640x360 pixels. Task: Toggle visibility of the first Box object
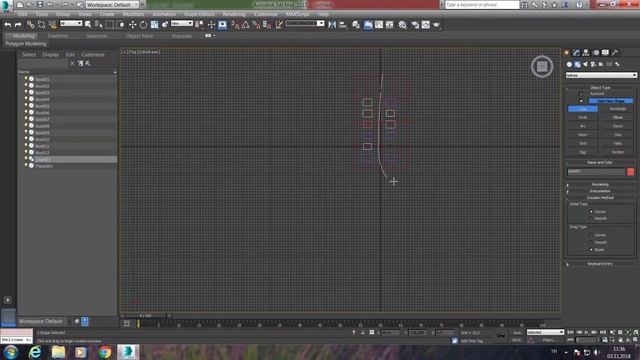point(26,79)
